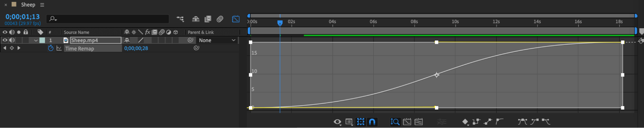
Task: Click Sheep.mp4 parent pick whip
Action: (x=190, y=40)
